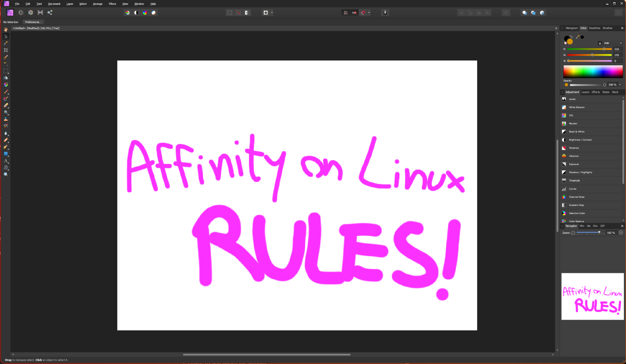Select the Undo Brush tool
This screenshot has height=364, width=626.
(6, 126)
